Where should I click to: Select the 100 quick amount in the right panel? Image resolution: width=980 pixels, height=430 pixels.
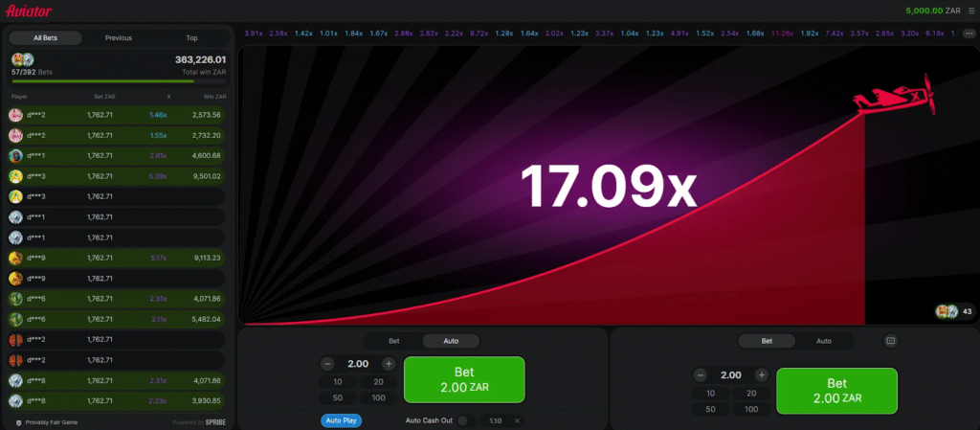749,409
